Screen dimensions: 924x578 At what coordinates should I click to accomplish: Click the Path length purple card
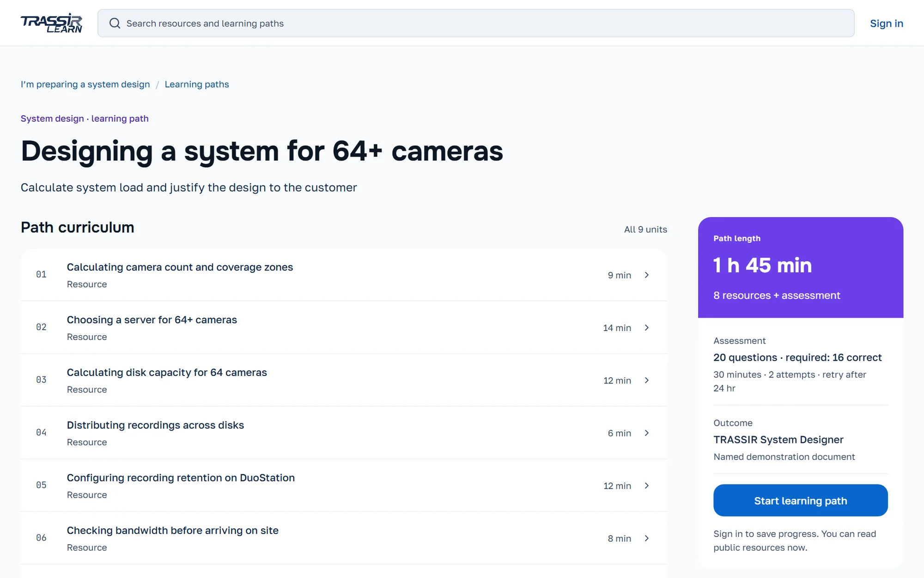click(x=801, y=267)
